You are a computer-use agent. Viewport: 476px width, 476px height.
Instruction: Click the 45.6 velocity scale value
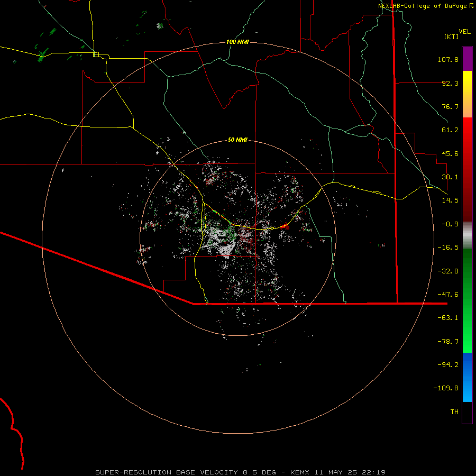coord(450,153)
